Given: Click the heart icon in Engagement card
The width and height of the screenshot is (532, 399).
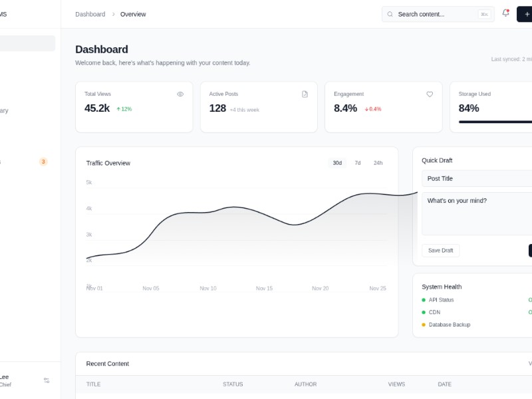Looking at the screenshot, I should (430, 94).
